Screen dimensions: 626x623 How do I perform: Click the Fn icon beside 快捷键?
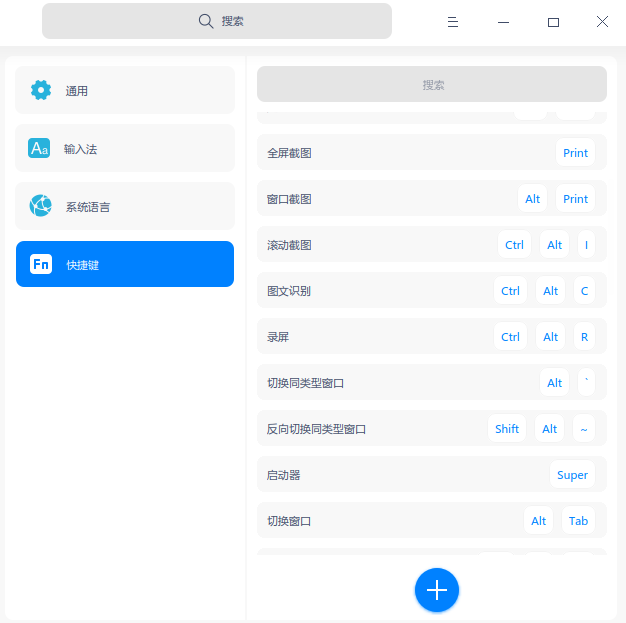(41, 264)
